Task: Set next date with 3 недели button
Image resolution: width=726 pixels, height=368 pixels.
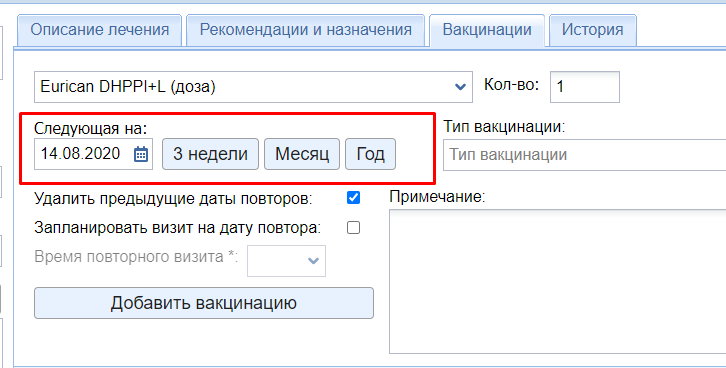Action: click(x=210, y=154)
